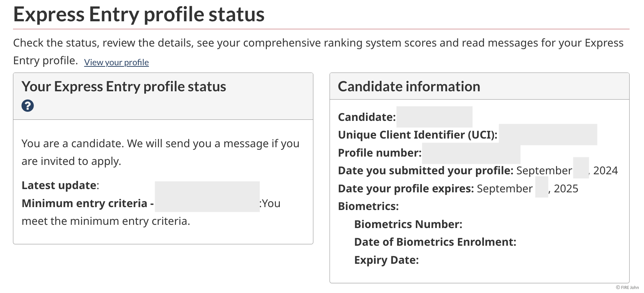Click the Date you submitted your profile label
Viewport: 644px width, 293px height.
[x=425, y=171]
